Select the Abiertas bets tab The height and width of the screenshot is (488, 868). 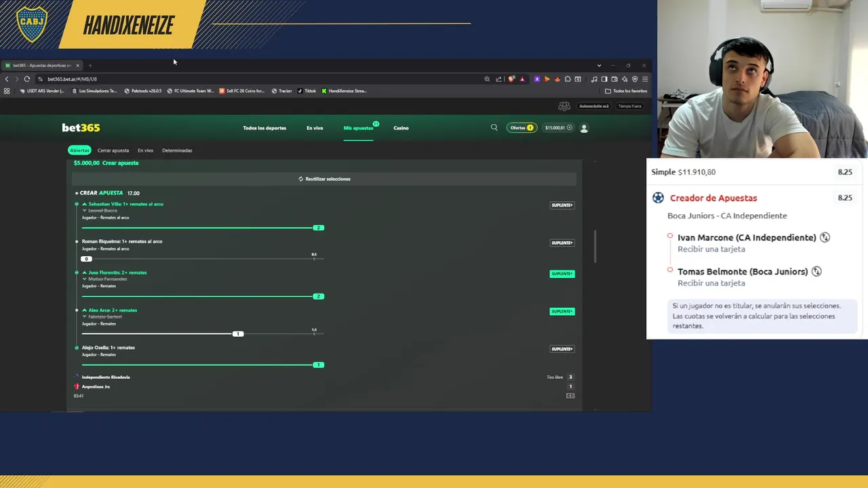79,150
